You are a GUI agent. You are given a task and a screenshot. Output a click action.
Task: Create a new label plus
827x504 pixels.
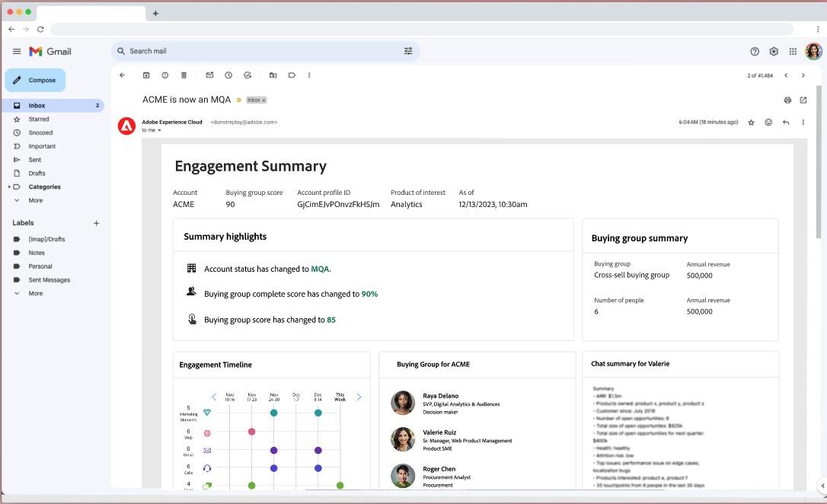[97, 223]
